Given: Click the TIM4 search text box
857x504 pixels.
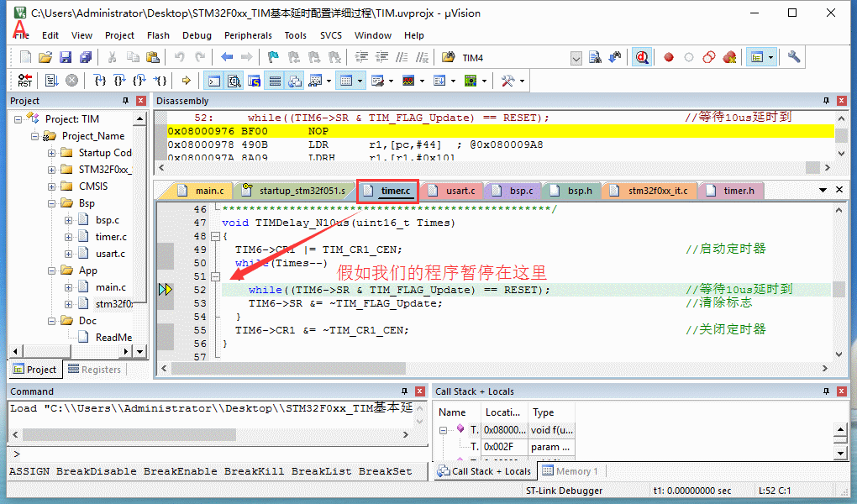Looking at the screenshot, I should pyautogui.click(x=513, y=58).
